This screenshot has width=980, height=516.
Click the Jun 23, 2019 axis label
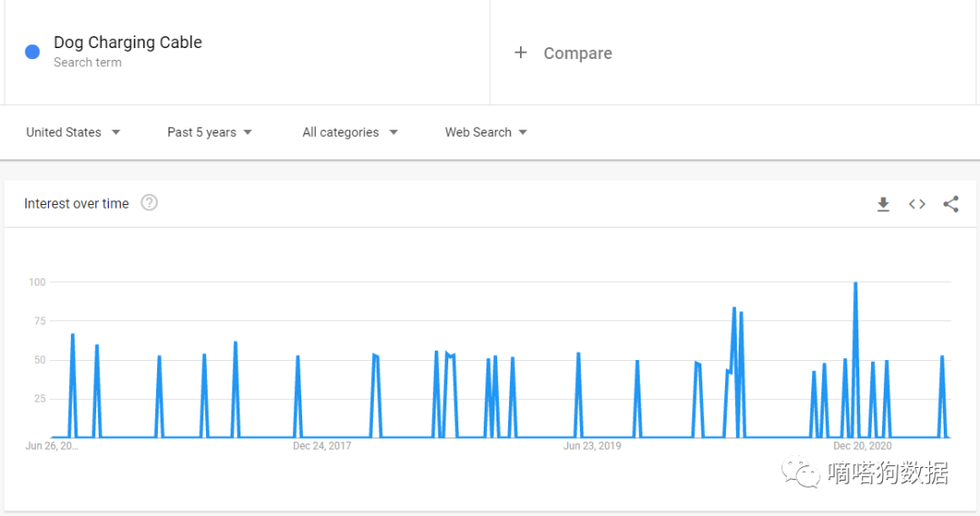tap(592, 446)
